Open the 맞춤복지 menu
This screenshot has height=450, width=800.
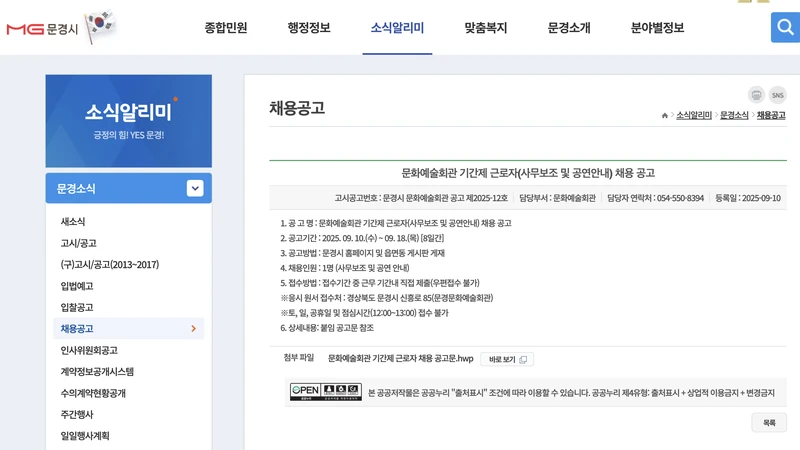(485, 28)
